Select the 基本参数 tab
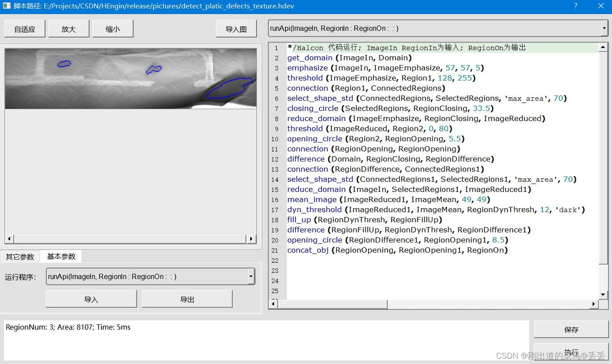 click(x=61, y=256)
